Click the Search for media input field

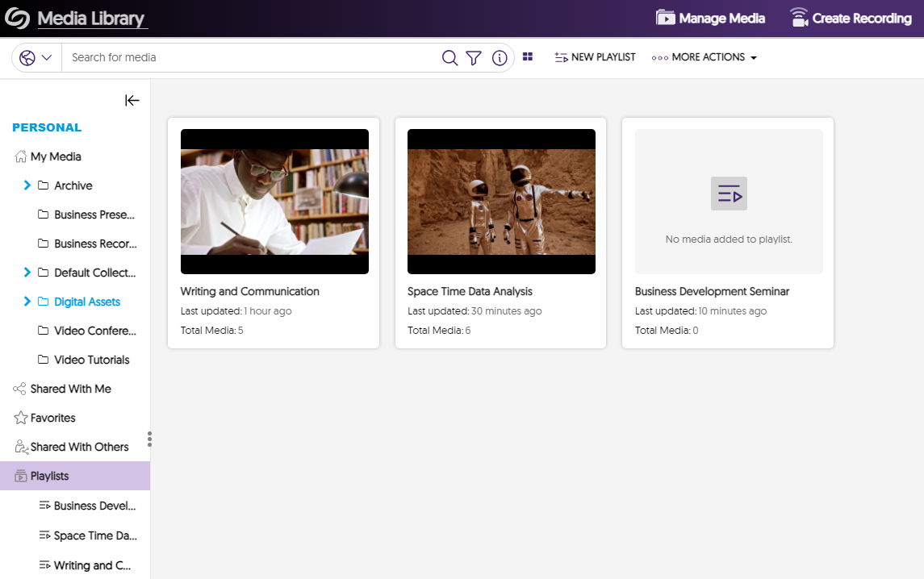tap(242, 57)
